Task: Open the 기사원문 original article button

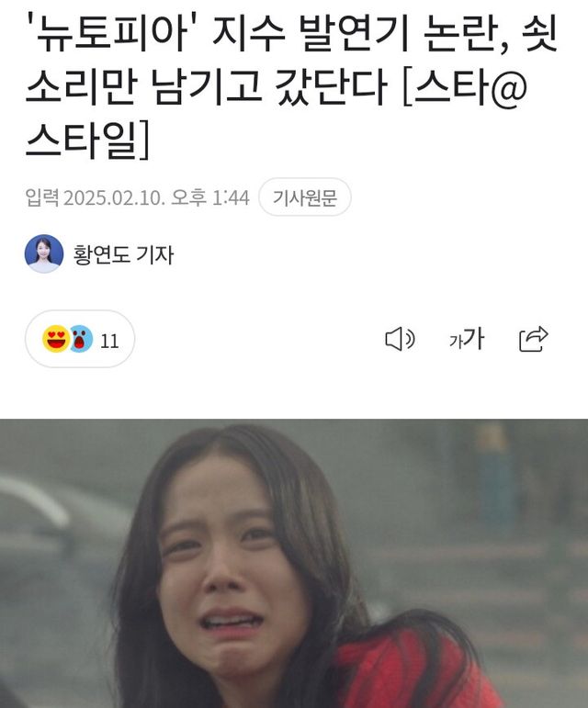Action: tap(305, 197)
